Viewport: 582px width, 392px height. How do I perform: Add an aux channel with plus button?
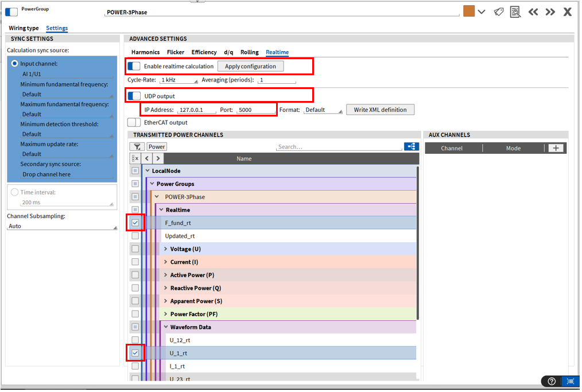click(x=556, y=148)
